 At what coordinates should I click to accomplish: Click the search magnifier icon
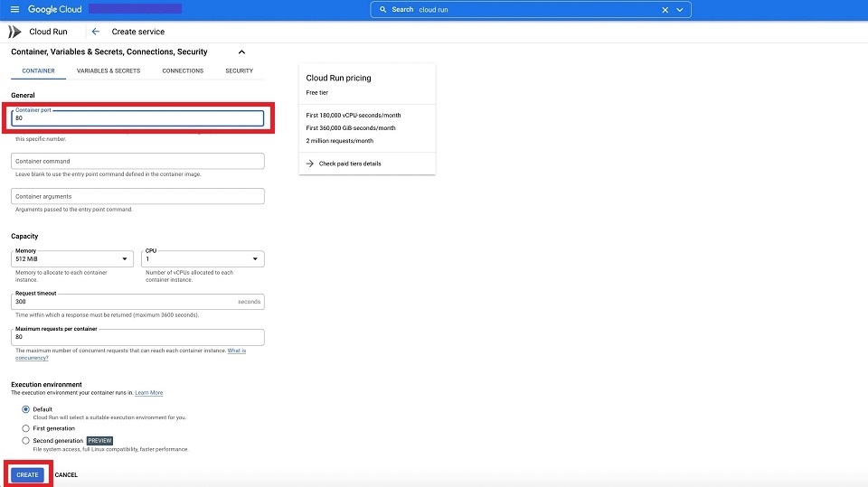click(383, 10)
